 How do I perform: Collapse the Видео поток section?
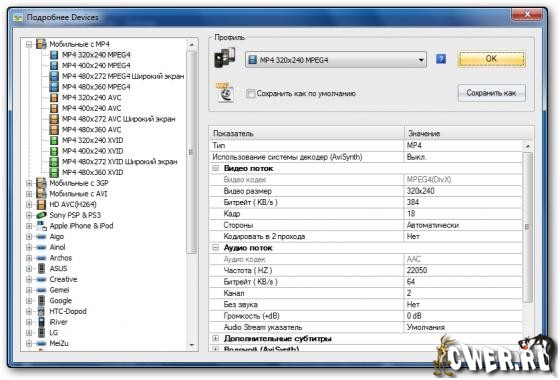[215, 168]
